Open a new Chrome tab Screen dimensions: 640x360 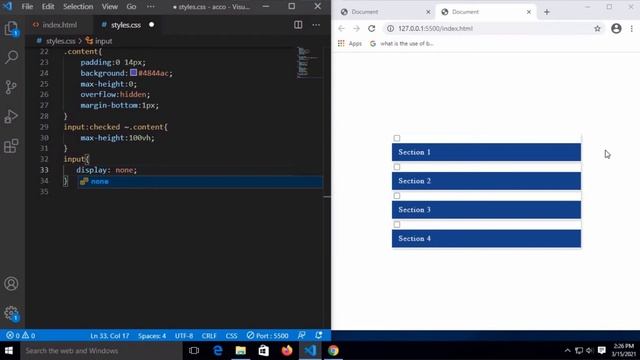(547, 12)
